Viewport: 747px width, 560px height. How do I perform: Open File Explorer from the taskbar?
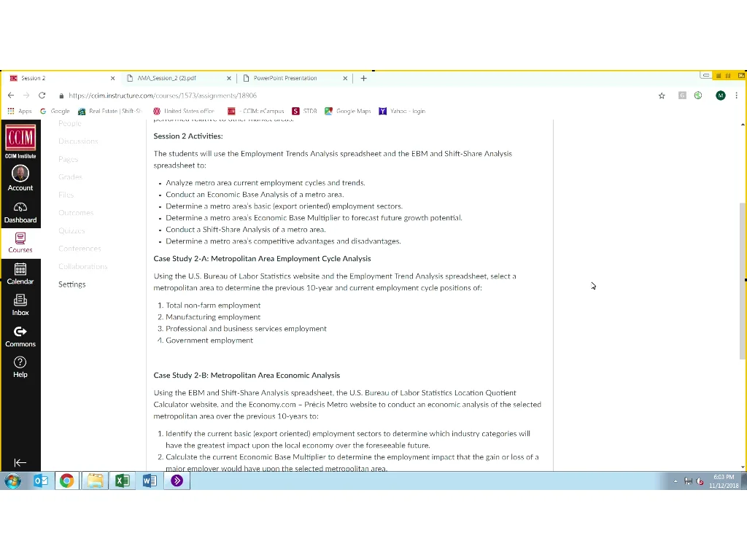click(96, 481)
